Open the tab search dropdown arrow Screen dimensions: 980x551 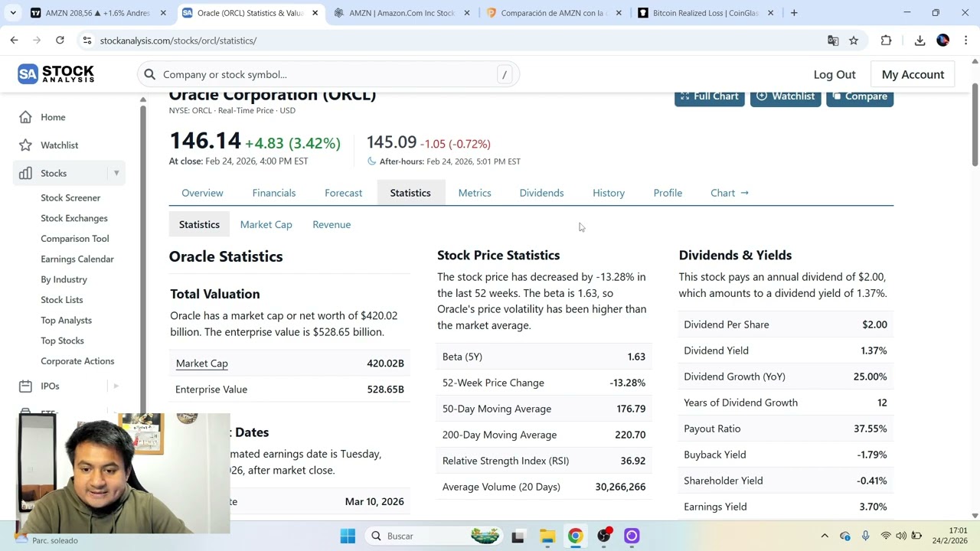click(13, 13)
